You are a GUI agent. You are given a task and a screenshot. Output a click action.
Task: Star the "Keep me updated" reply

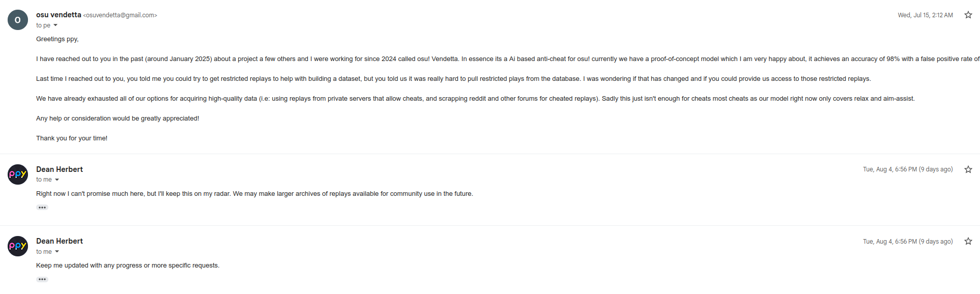pos(968,241)
